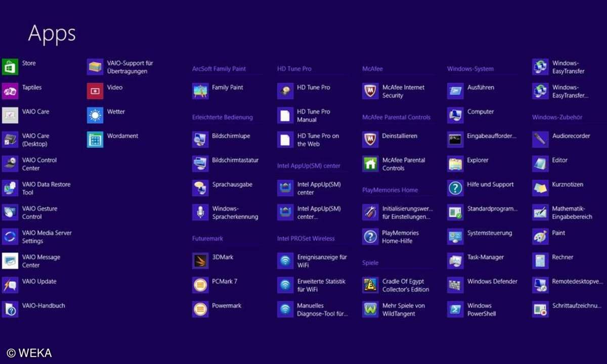Image resolution: width=607 pixels, height=364 pixels.
Task: Open VAIO Control Center icon
Action: point(10,164)
